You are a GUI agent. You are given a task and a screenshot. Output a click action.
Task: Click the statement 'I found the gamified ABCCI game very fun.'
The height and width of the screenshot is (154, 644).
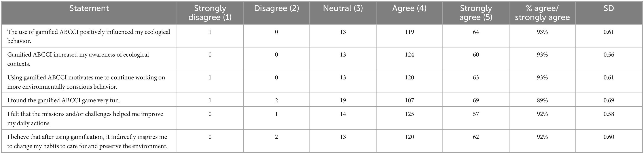click(64, 100)
